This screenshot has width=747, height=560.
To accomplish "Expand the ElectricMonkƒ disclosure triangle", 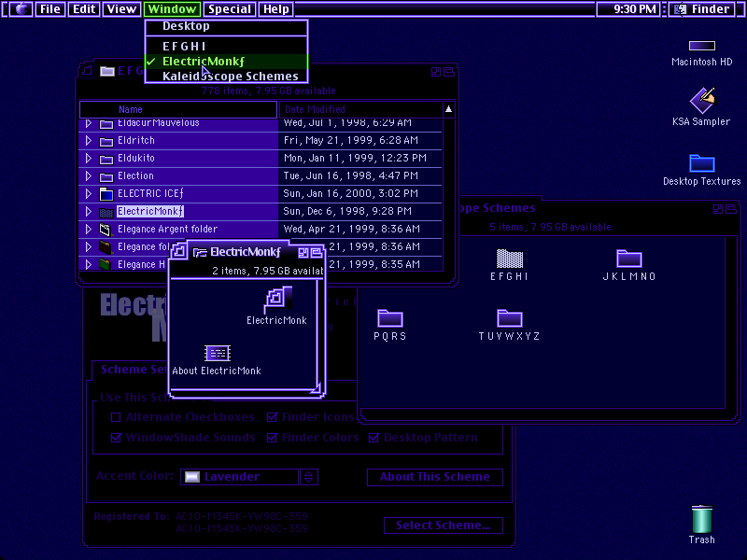I will pyautogui.click(x=88, y=212).
